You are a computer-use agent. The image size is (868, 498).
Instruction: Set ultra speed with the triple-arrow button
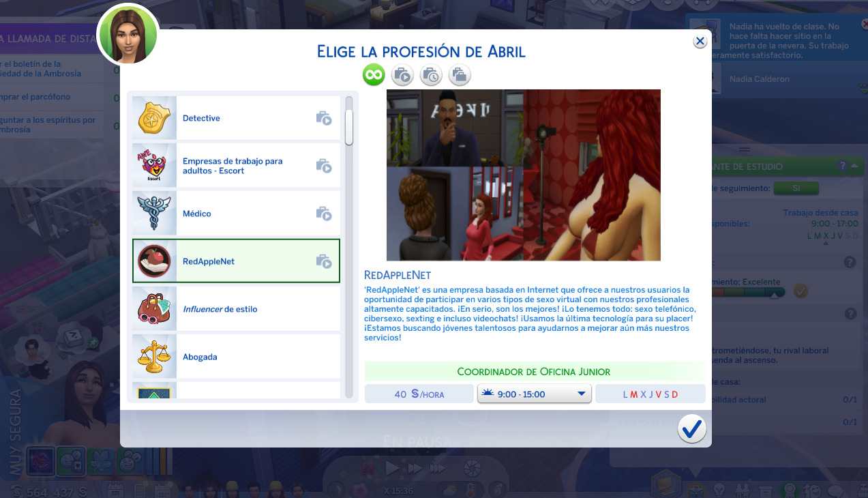438,468
